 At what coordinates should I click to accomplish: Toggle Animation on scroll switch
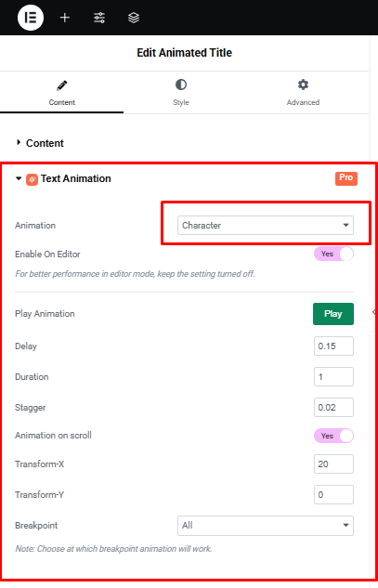click(333, 436)
